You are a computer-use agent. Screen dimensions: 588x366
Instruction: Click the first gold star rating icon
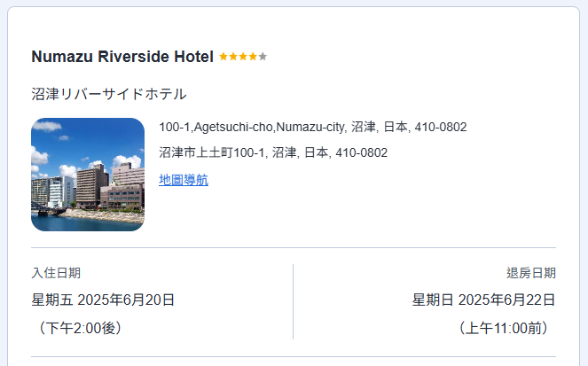(x=223, y=57)
